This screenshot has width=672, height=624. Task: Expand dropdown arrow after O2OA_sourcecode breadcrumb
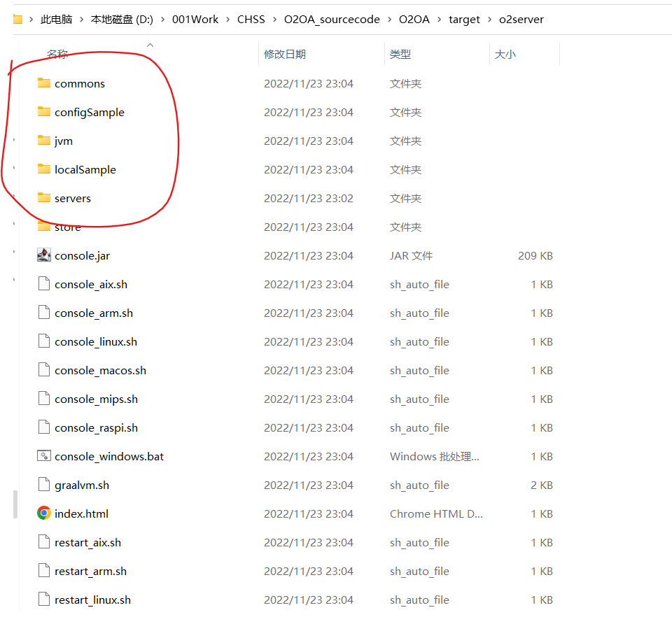click(x=390, y=20)
